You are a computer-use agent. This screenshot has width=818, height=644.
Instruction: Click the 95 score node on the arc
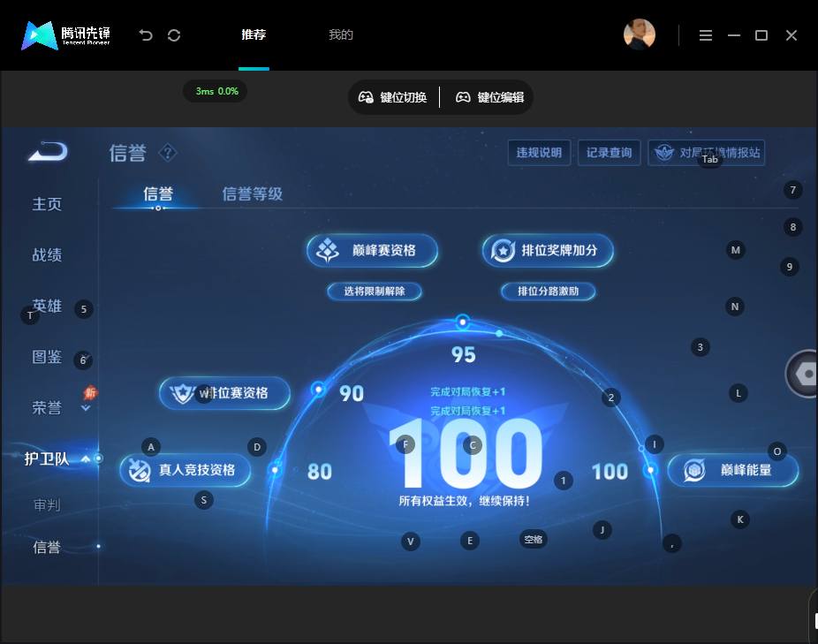click(462, 322)
